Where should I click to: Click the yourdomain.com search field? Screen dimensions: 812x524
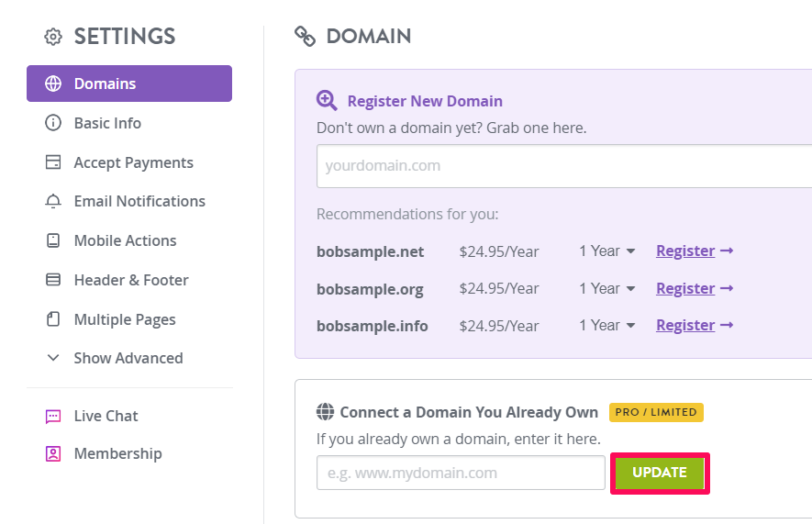[x=564, y=166]
